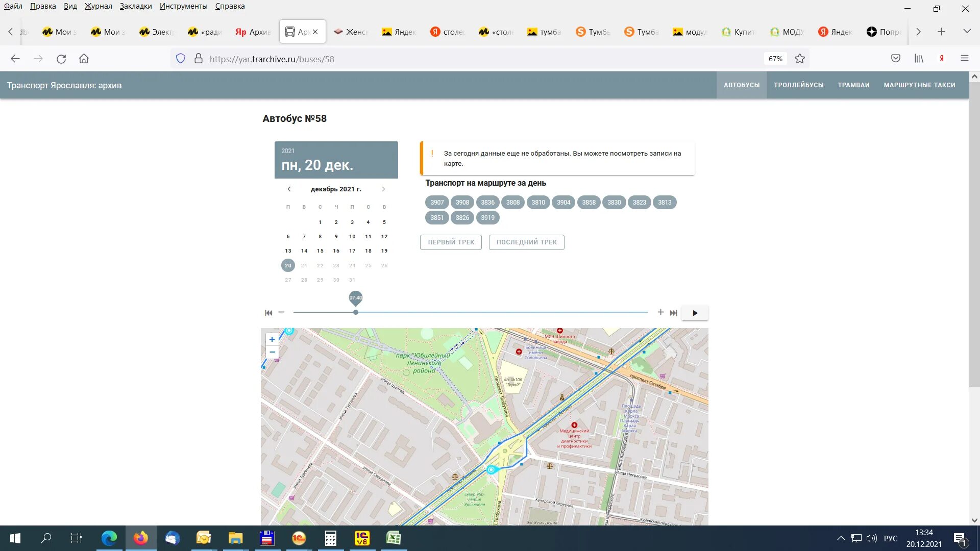This screenshot has height=551, width=980.
Task: Show site security lock info
Action: (x=199, y=59)
